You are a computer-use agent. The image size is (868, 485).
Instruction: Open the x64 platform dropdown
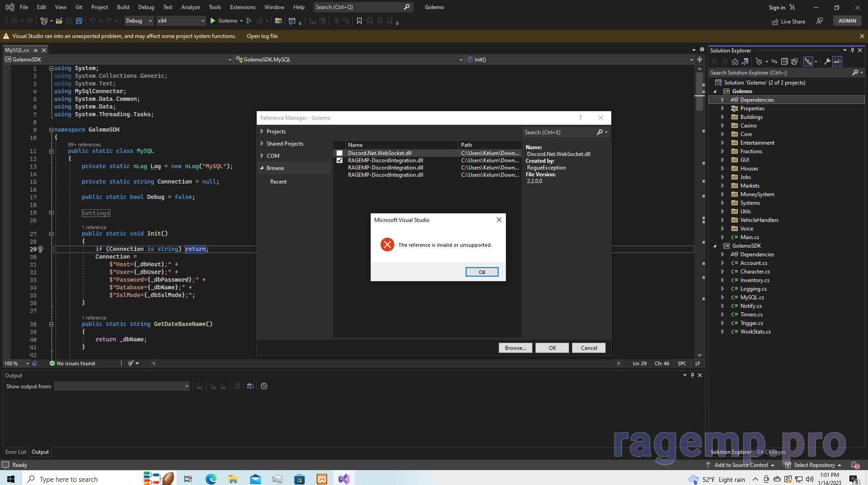[x=181, y=21]
